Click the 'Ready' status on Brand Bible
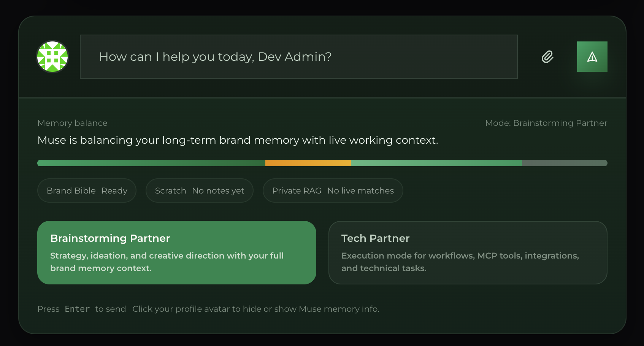644x346 pixels. point(114,190)
